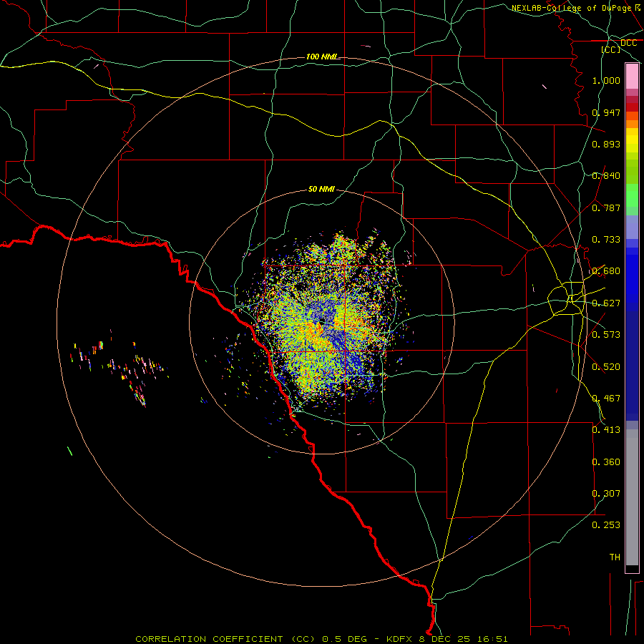Click the Correlation Coefficient product caption
Screen dimensions: 644x644
click(321, 639)
